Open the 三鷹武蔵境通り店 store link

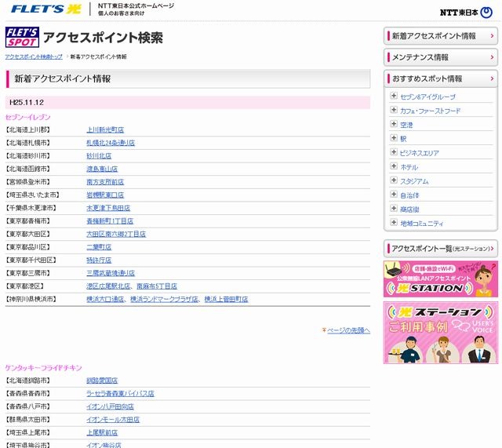tap(111, 273)
